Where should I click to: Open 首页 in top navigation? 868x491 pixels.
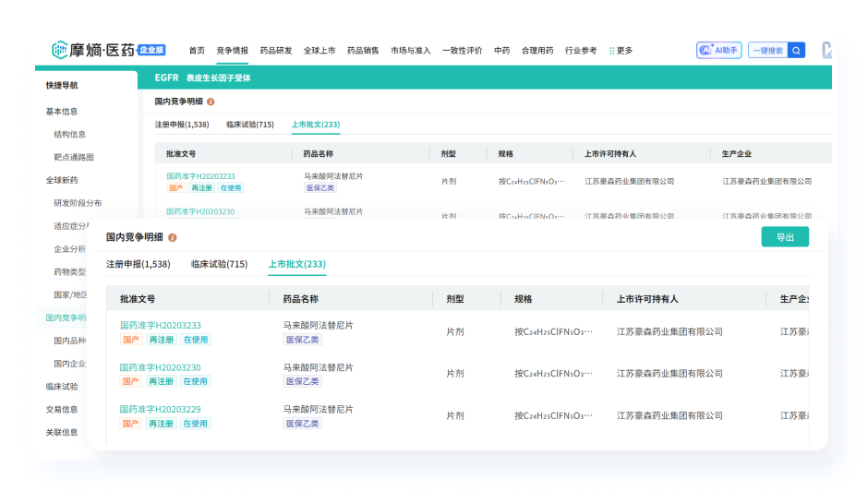[x=197, y=51]
